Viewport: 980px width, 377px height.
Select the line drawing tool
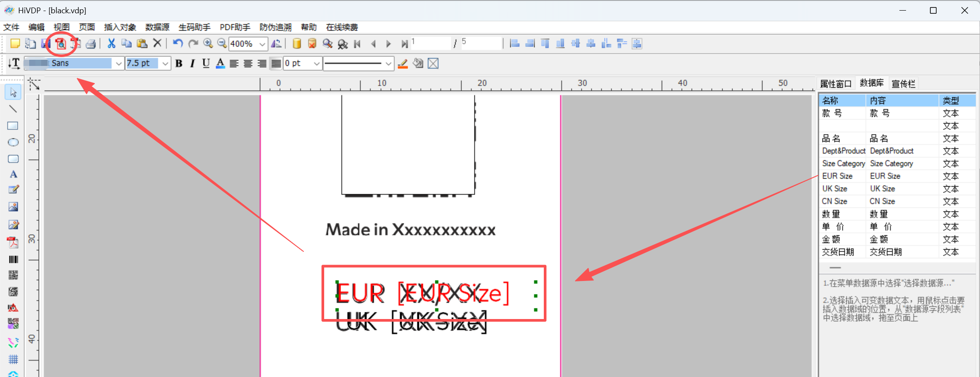pyautogui.click(x=13, y=109)
